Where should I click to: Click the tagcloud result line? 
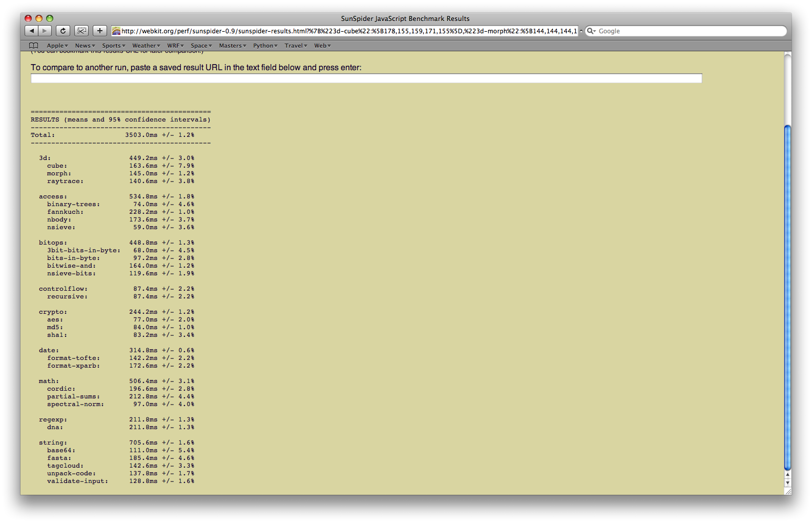[x=121, y=466]
